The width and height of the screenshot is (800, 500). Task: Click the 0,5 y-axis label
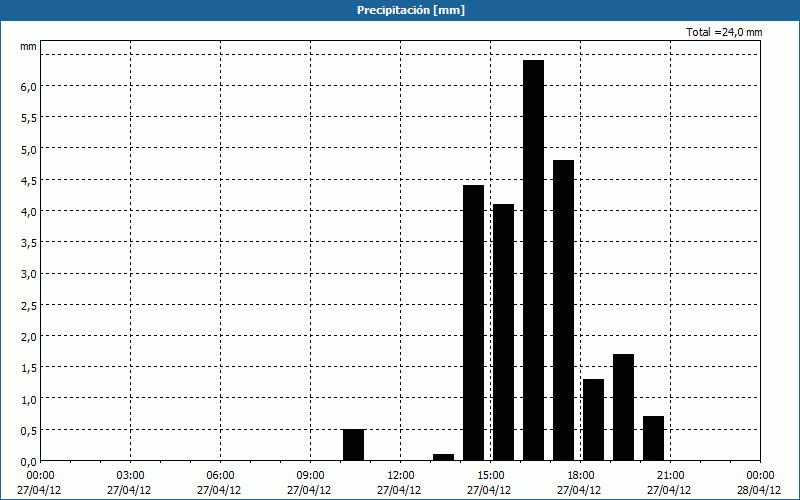[x=29, y=430]
